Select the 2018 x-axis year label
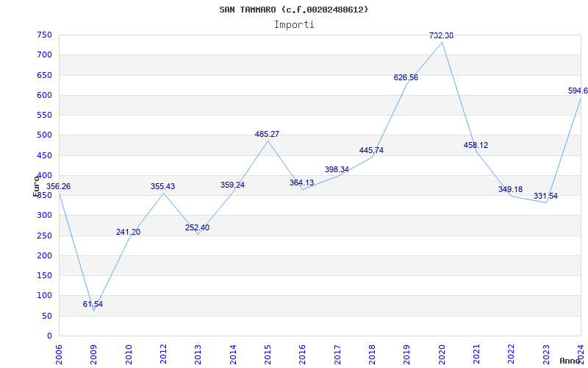The image size is (588, 368). click(x=372, y=355)
